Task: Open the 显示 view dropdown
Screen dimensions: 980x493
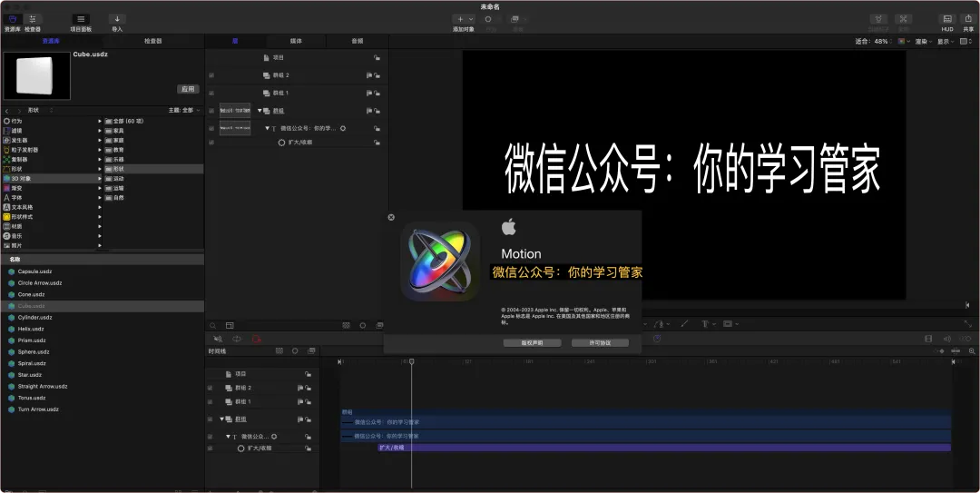Action: (946, 41)
